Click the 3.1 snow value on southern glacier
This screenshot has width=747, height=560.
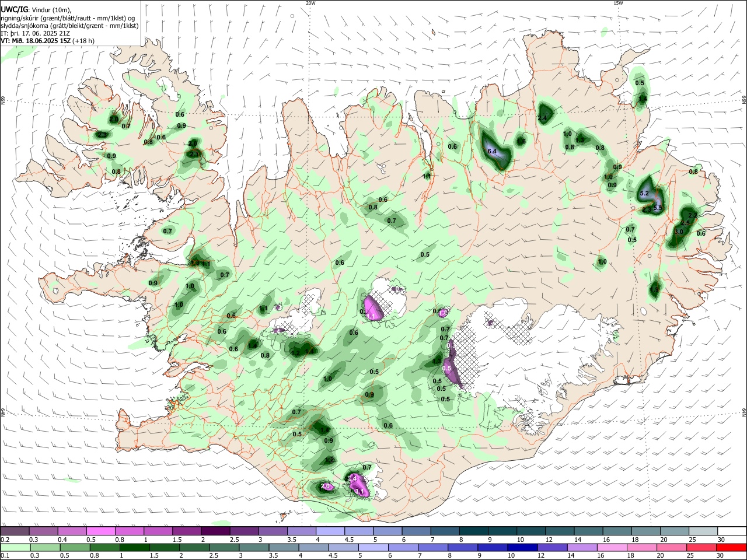[x=359, y=492]
